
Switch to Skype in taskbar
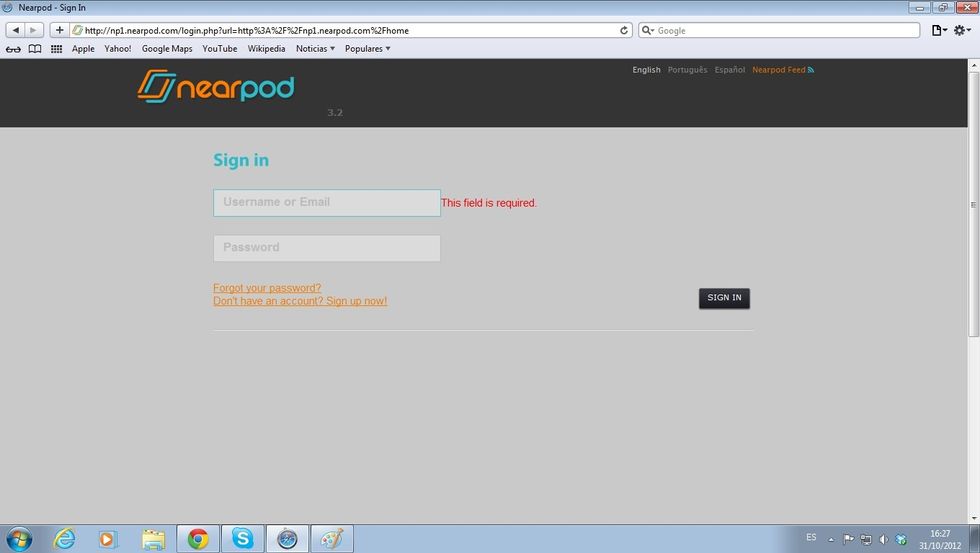tap(242, 539)
